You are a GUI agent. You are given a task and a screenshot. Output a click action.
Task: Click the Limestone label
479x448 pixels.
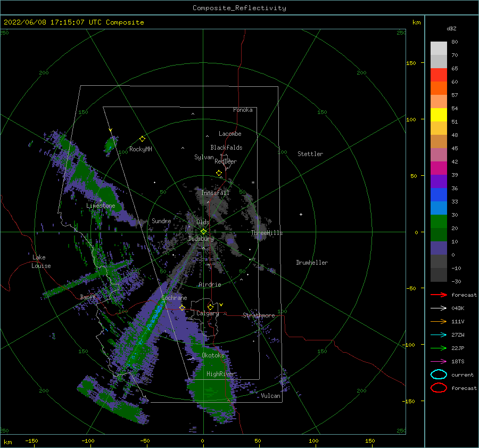pos(101,206)
